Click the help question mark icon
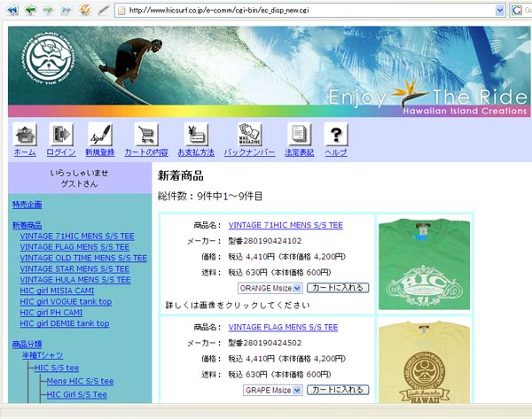Viewport: 532px width, 419px height. tap(336, 135)
